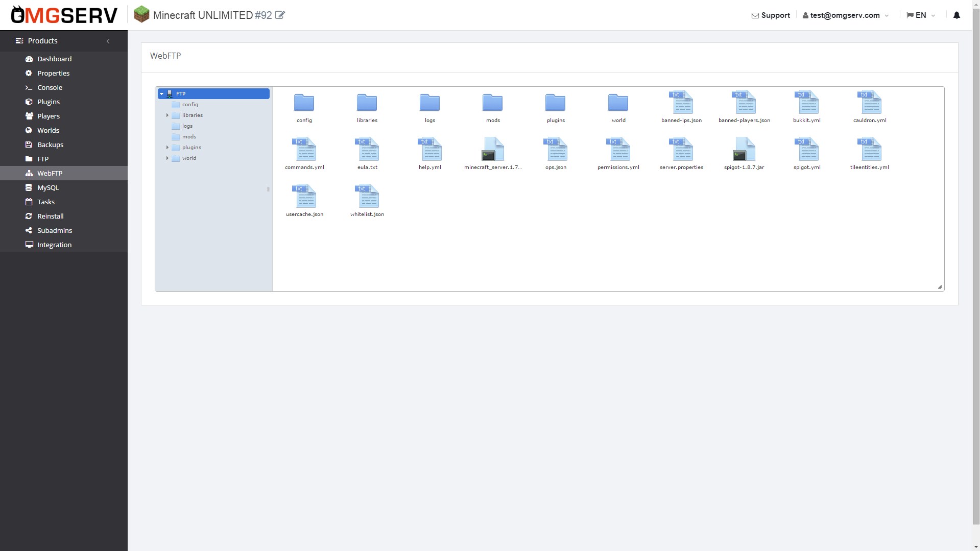Open the EN language dropdown
The height and width of the screenshot is (551, 980).
(921, 15)
